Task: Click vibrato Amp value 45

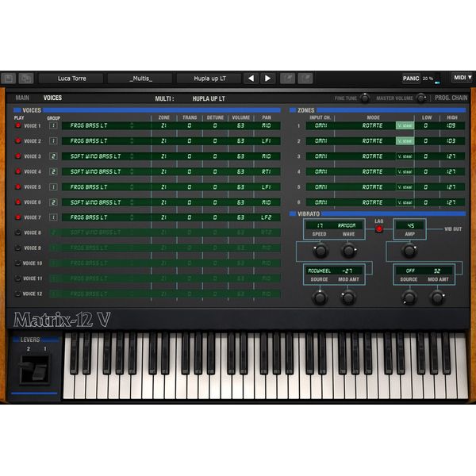Action: (x=410, y=225)
